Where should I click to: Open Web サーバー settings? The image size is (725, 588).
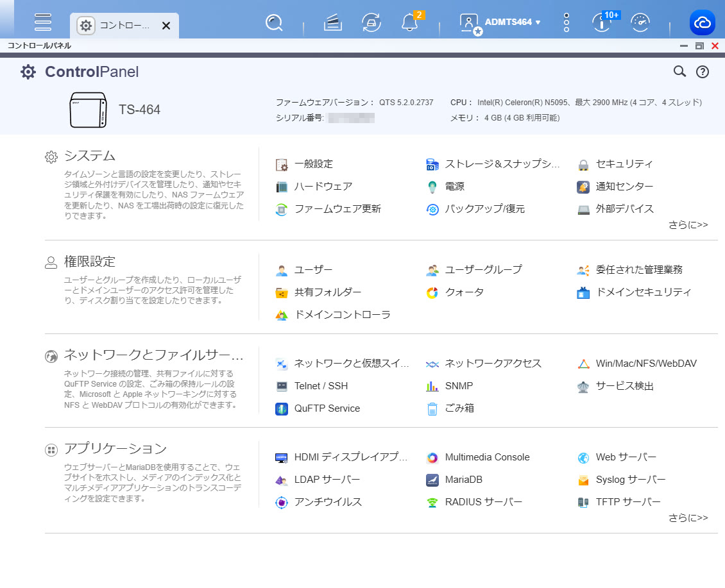coord(617,458)
